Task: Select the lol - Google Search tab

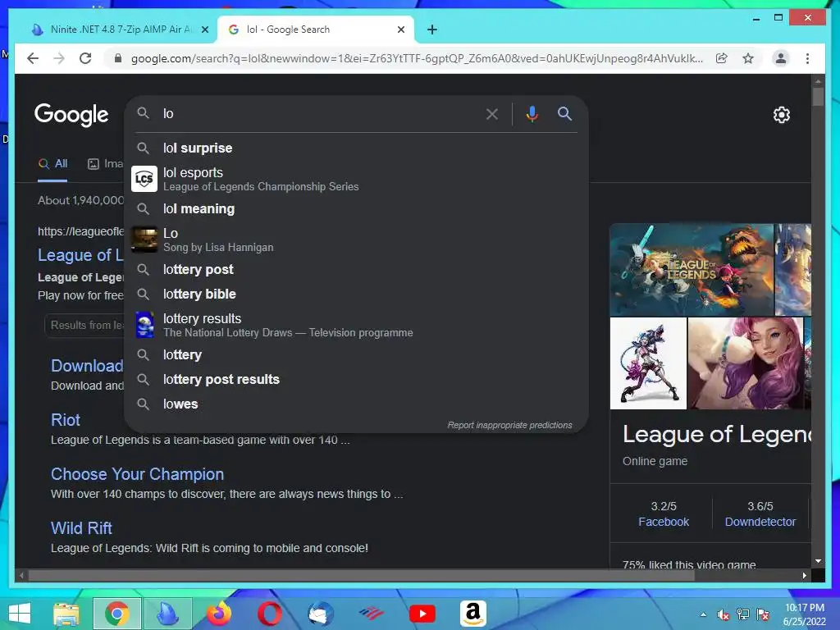Action: pos(316,30)
